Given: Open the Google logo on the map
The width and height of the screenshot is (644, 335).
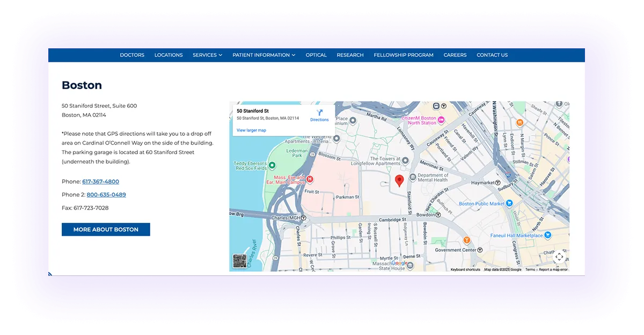Looking at the screenshot, I should point(400,264).
